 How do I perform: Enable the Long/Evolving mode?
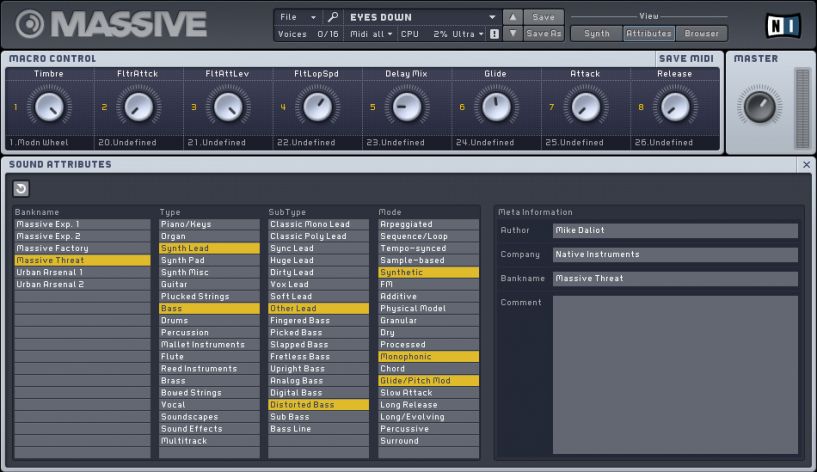click(x=429, y=417)
